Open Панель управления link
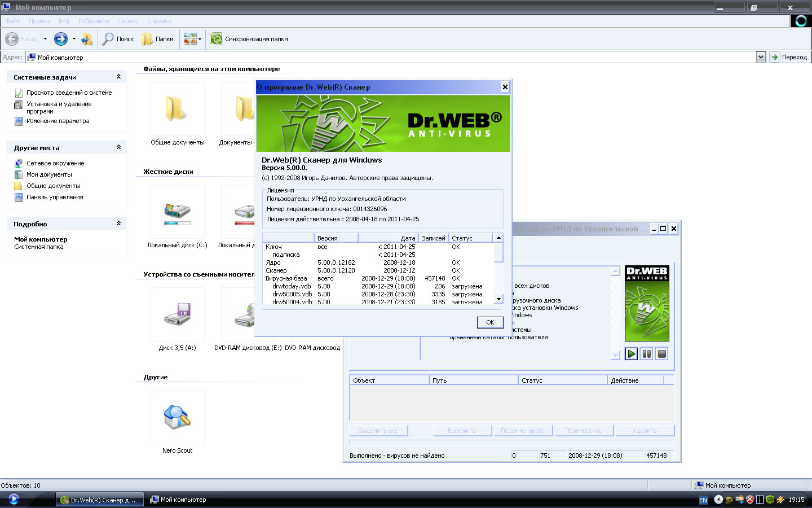 coord(55,197)
